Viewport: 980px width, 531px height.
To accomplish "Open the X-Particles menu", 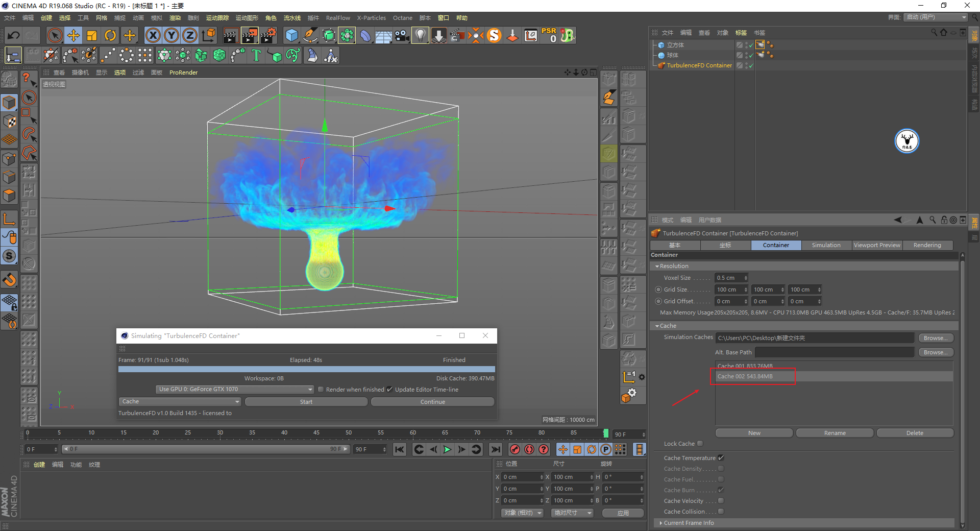I will 371,18.
